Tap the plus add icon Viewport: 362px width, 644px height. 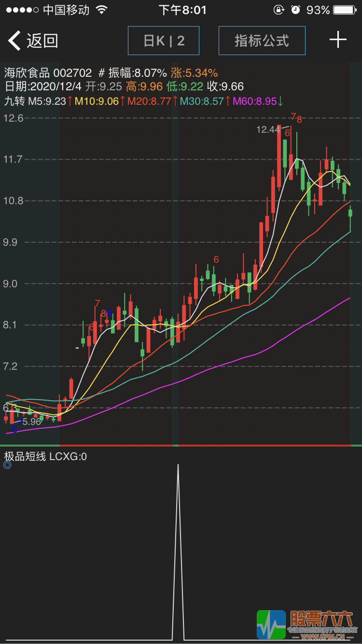coord(338,40)
